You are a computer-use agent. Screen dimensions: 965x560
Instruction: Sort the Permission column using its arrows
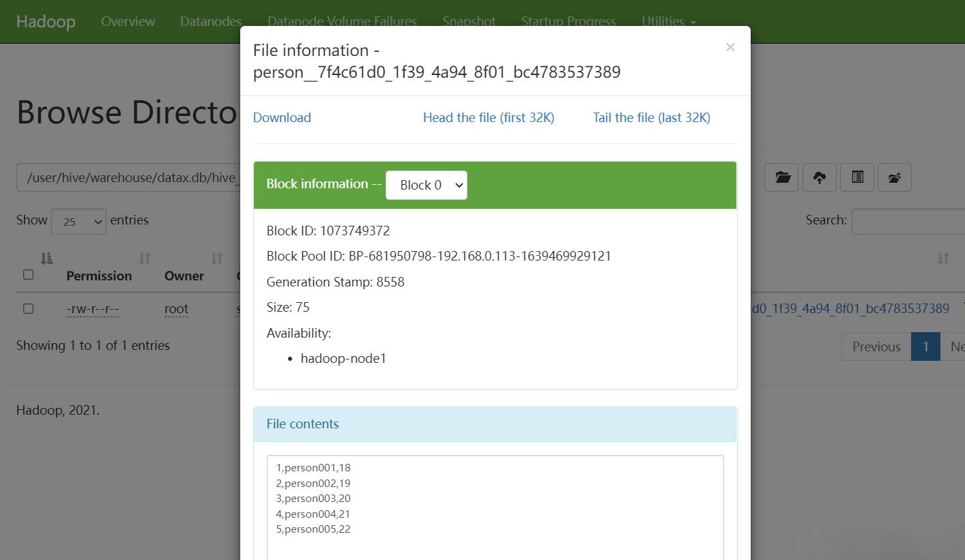[144, 259]
